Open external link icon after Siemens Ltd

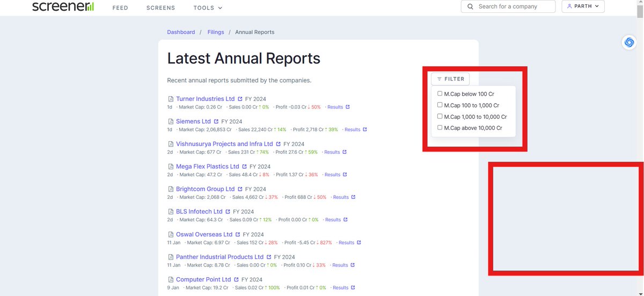point(216,121)
